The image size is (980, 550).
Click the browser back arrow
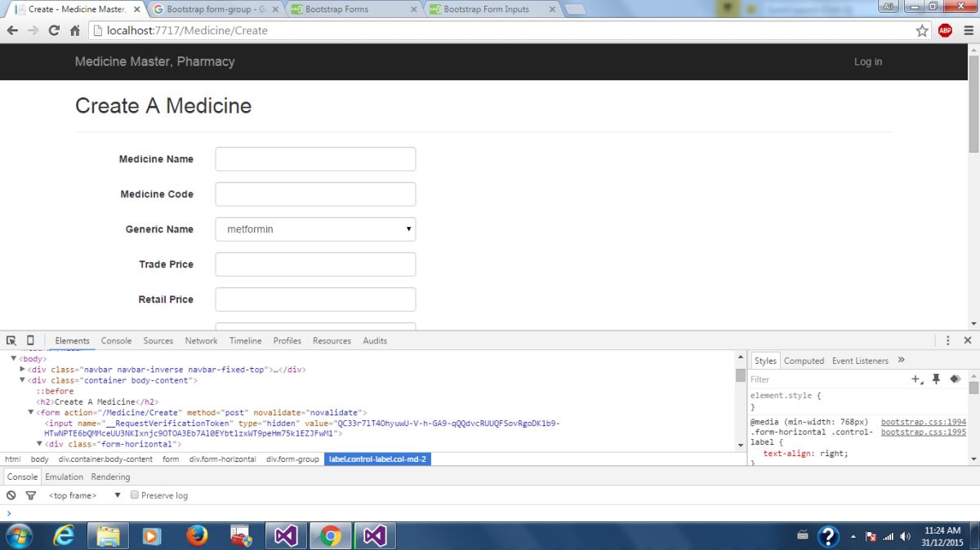pos(12,30)
